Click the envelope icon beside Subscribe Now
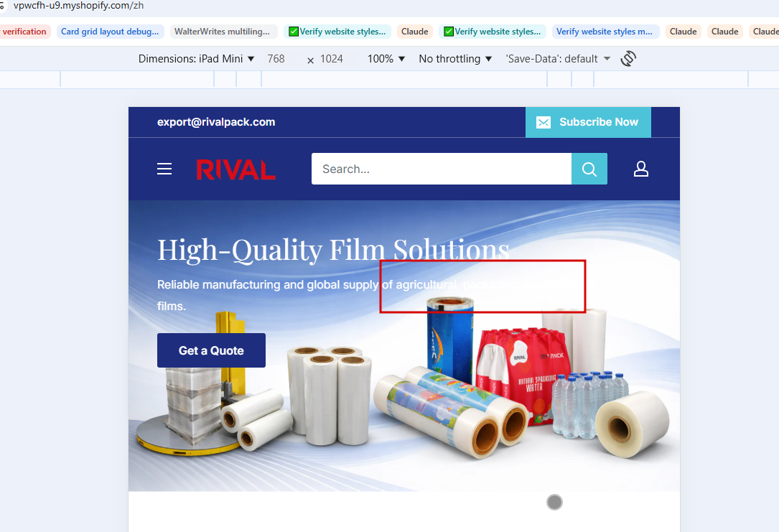This screenshot has height=532, width=779. pyautogui.click(x=544, y=122)
